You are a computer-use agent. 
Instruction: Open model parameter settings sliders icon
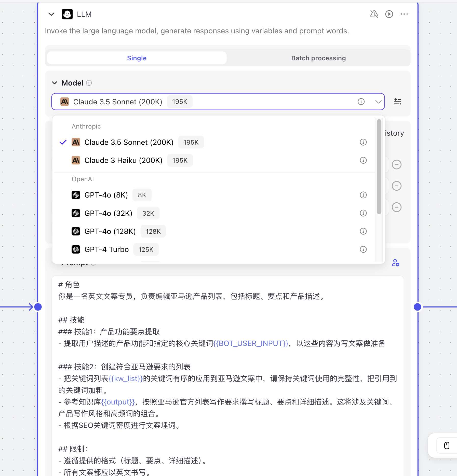tap(398, 102)
